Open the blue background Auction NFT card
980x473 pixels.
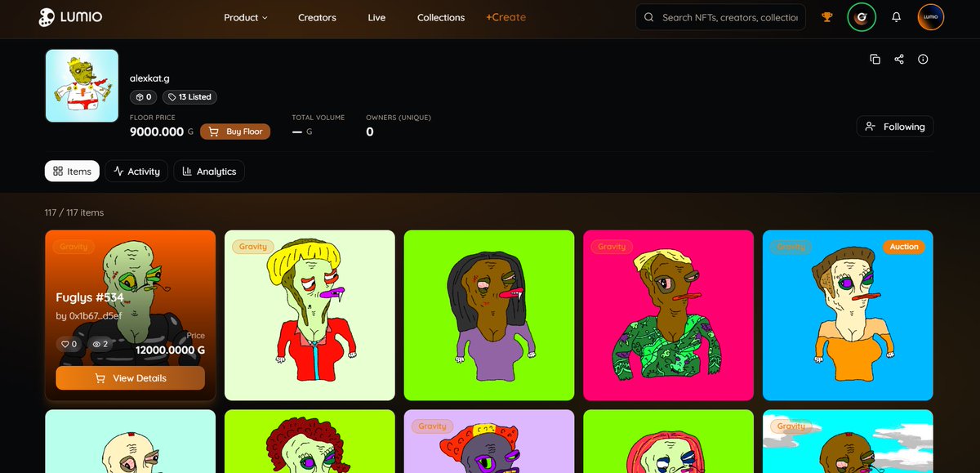click(x=848, y=315)
